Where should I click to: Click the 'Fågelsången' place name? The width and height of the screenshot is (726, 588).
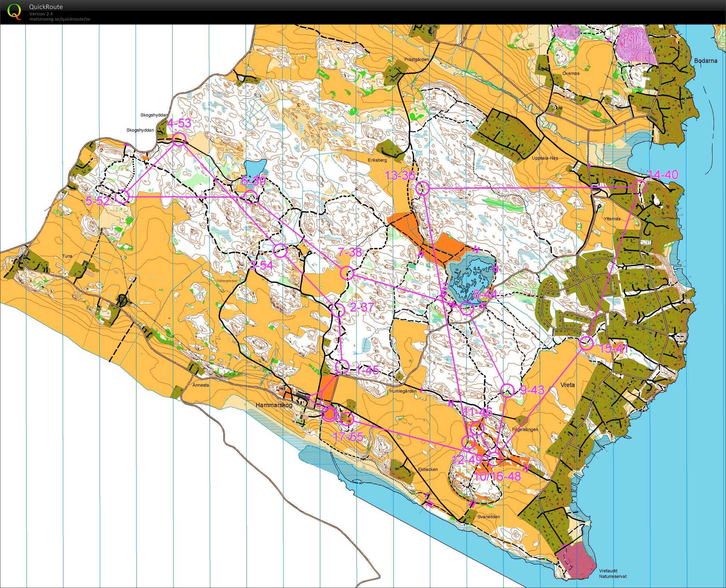(525, 430)
